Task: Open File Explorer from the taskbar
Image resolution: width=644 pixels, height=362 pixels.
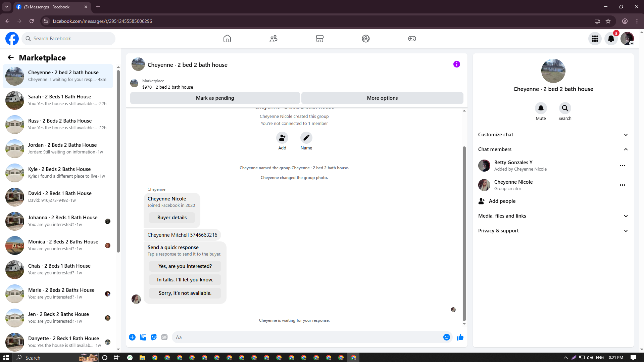Action: coord(142,358)
